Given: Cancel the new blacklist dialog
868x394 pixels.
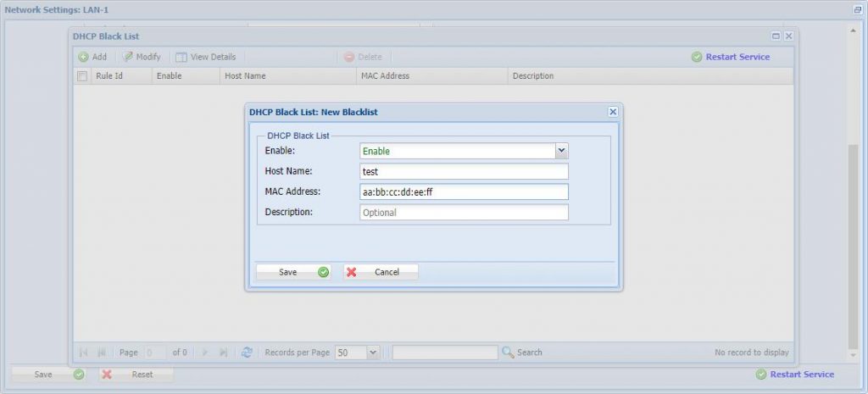Looking at the screenshot, I should coord(381,272).
